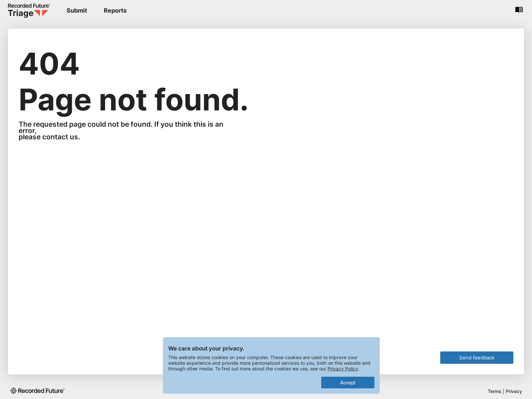Go to the Reports page

(x=115, y=11)
